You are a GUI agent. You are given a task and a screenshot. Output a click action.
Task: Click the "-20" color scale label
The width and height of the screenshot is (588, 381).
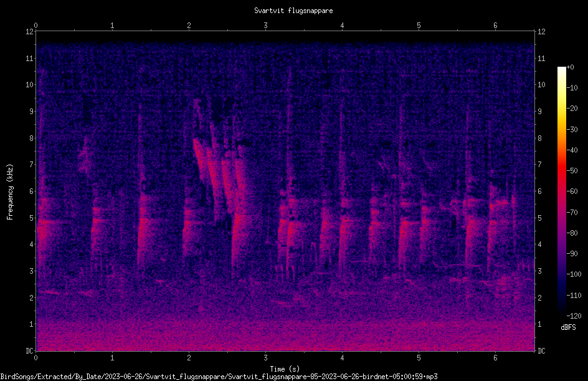[x=572, y=109]
